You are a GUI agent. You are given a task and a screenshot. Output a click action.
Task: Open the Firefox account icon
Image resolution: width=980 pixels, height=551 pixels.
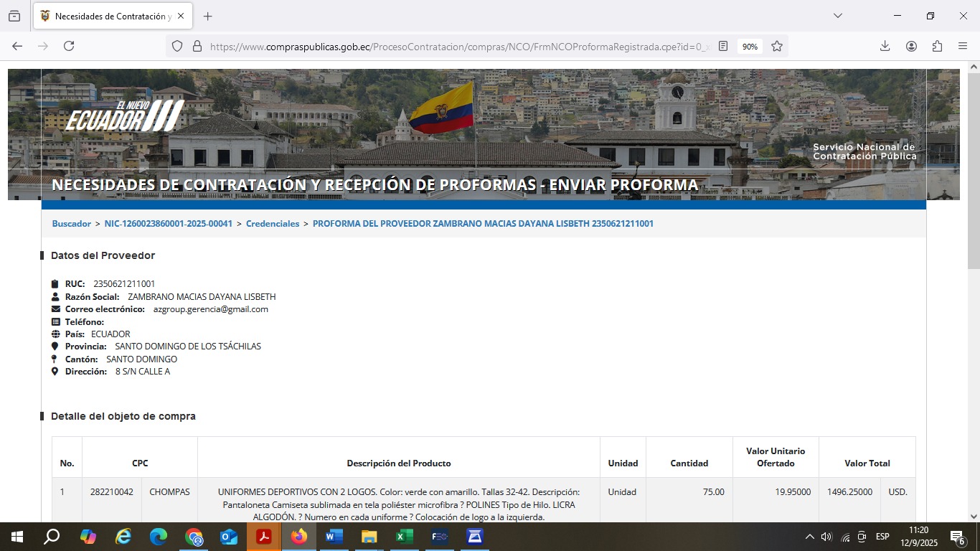pyautogui.click(x=911, y=46)
